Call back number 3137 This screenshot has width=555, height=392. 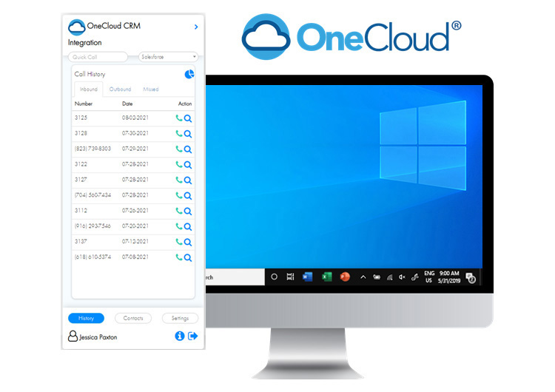[x=179, y=242]
